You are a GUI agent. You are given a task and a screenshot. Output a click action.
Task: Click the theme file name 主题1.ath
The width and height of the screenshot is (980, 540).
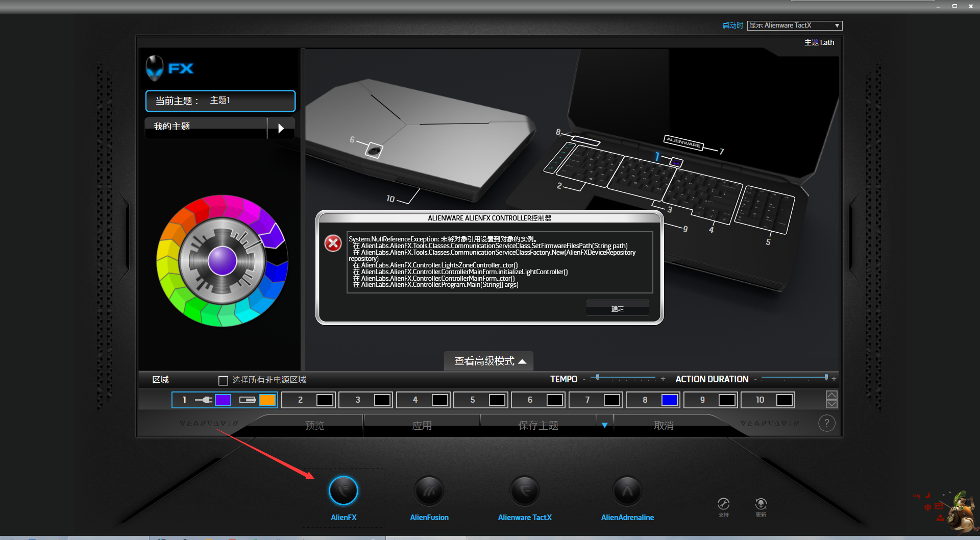819,42
